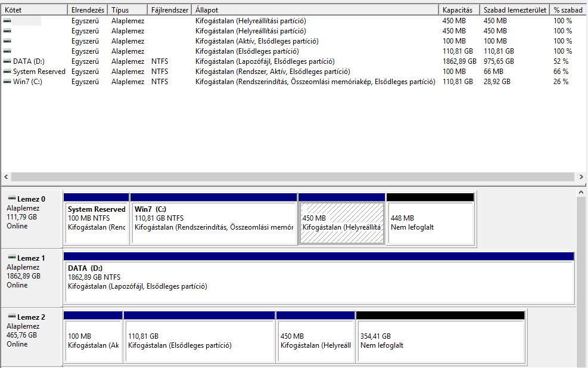Sort by the % szabad column header

pyautogui.click(x=568, y=10)
